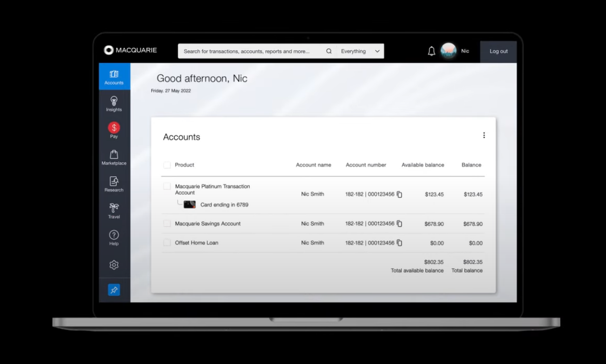Click the 'Available balance' column header
The image size is (606, 364).
coord(423,165)
